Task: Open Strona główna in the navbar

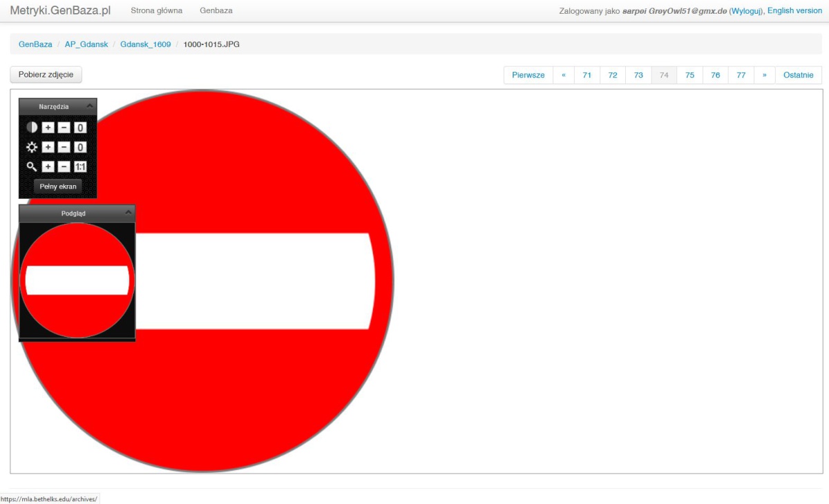Action: point(156,11)
